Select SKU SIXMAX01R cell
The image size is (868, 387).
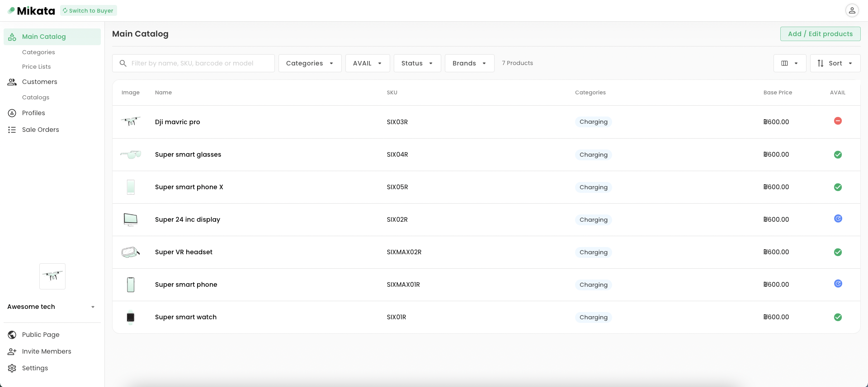(x=403, y=284)
